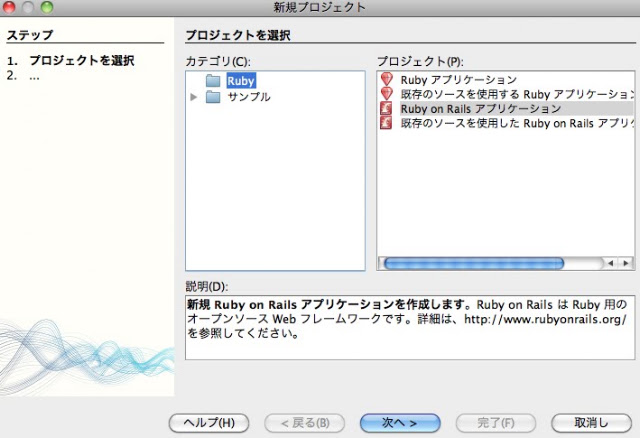The image size is (640, 438).
Task: Choose 既存のソースを使用した Ruby on Rails entry
Action: (x=517, y=123)
